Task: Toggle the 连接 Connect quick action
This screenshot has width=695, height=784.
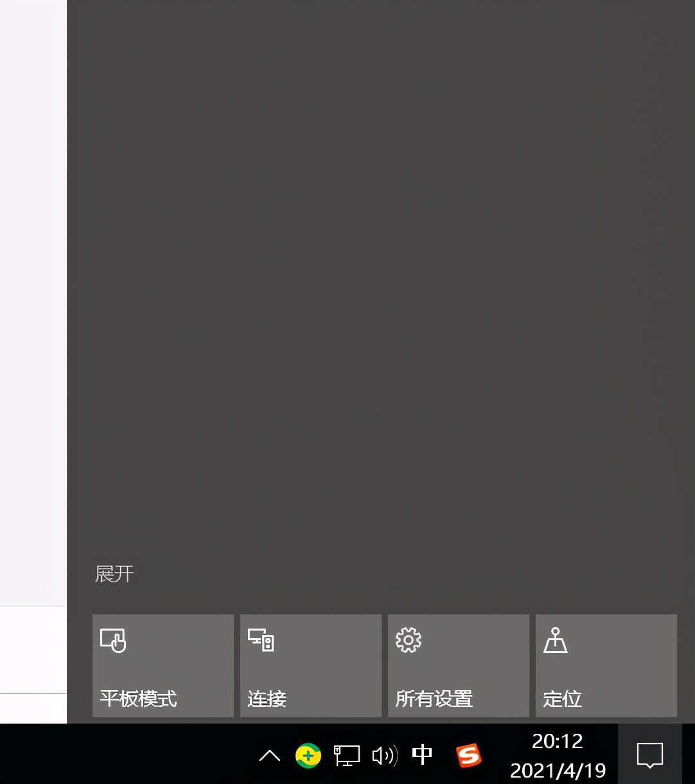Action: coord(310,666)
